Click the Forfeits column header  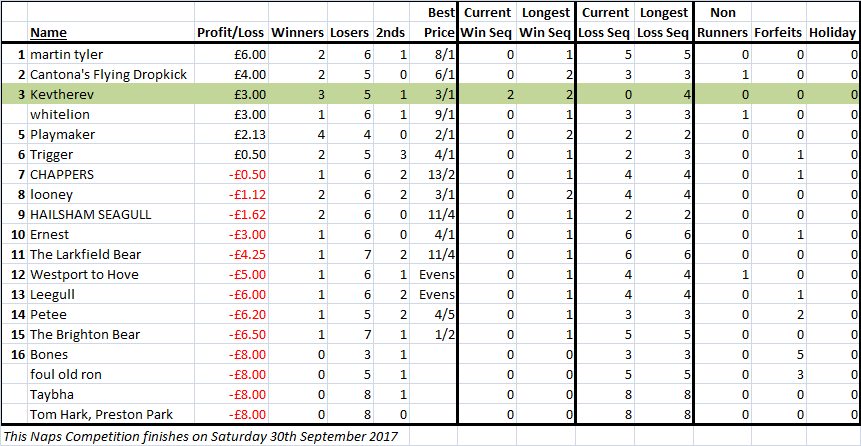coord(779,33)
